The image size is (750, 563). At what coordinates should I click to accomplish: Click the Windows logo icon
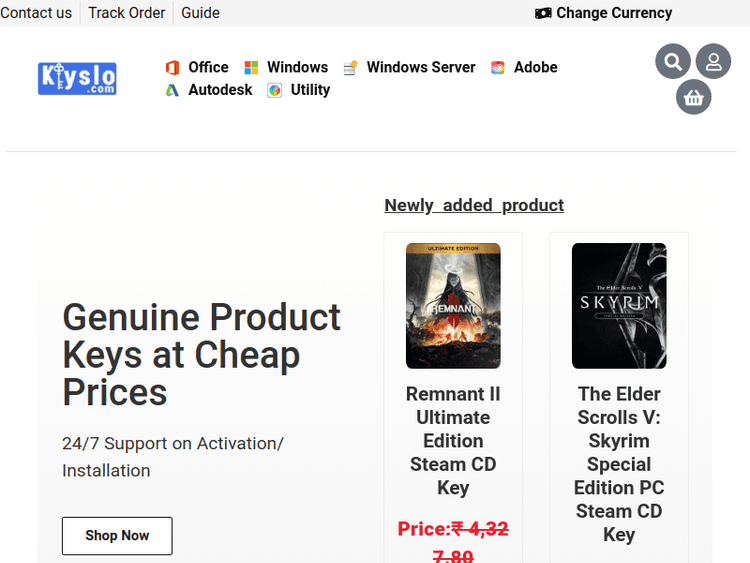[x=251, y=68]
